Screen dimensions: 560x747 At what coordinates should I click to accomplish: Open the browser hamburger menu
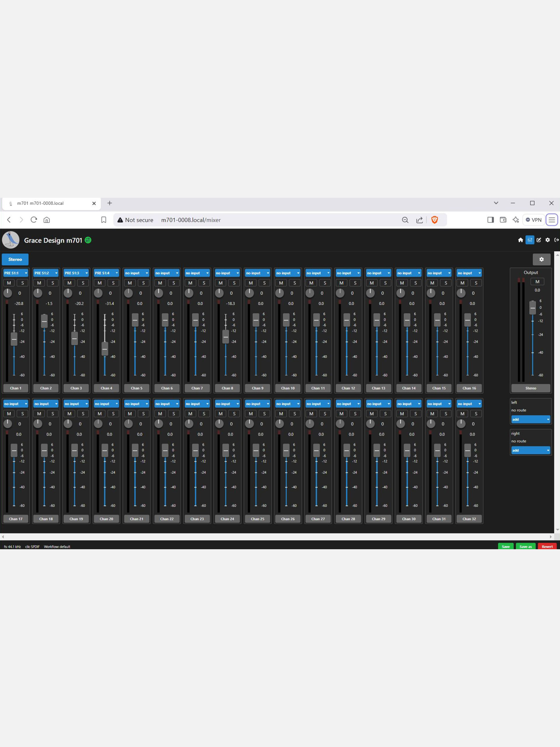[552, 220]
